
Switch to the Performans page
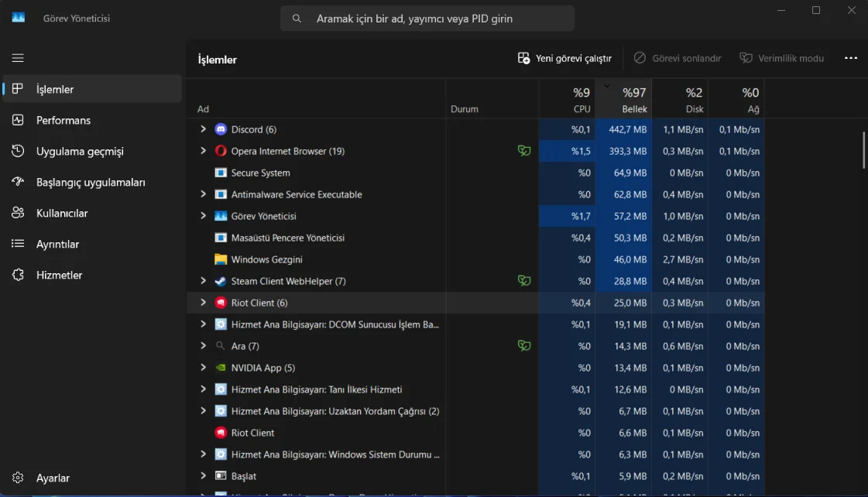point(92,120)
